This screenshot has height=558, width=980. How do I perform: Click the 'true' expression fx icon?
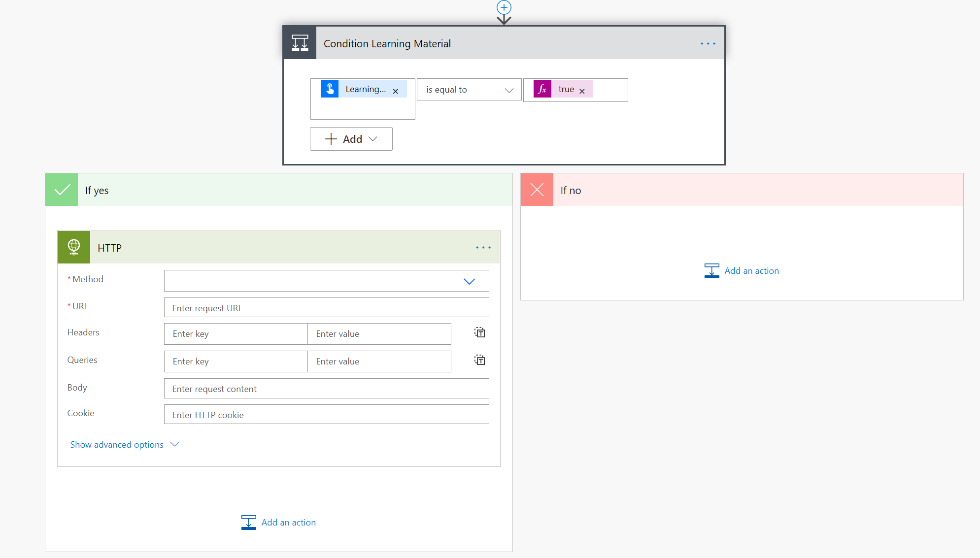[542, 89]
